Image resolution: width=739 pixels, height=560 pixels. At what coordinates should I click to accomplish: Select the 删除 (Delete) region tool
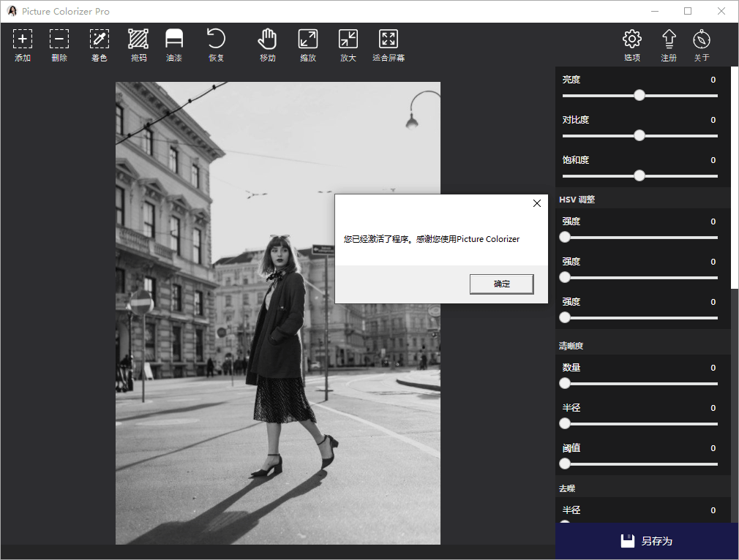[x=59, y=39]
